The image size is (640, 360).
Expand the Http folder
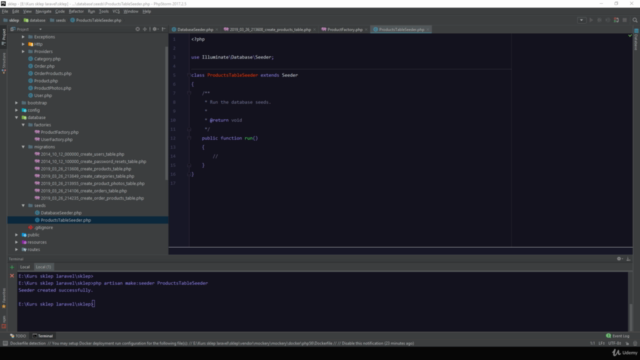23,44
